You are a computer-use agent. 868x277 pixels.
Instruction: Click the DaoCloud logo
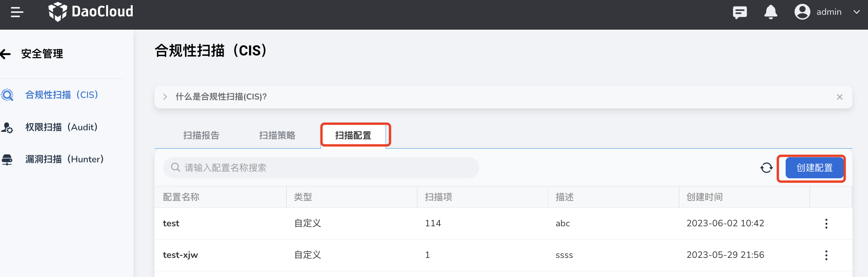pyautogui.click(x=91, y=12)
